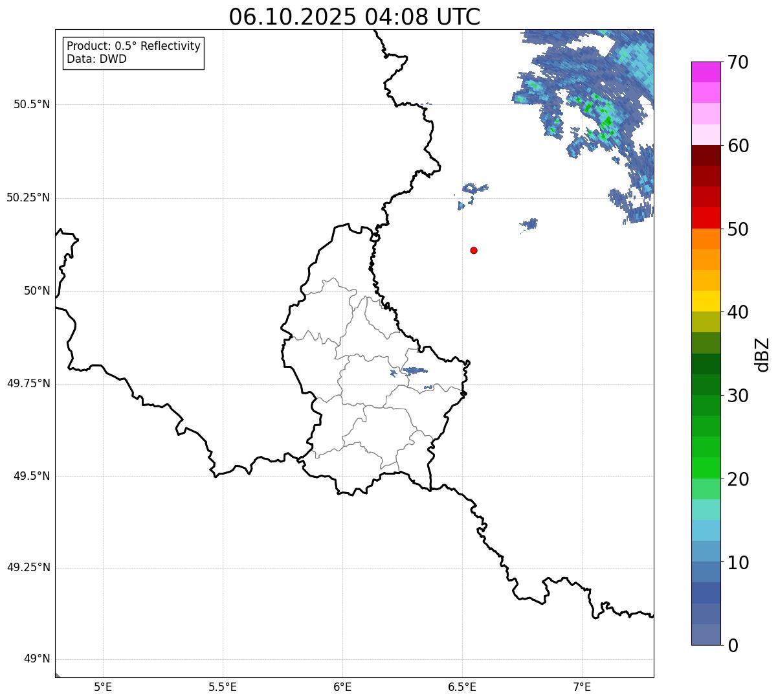Click the plot title date and time
778x700 pixels.
pos(355,17)
